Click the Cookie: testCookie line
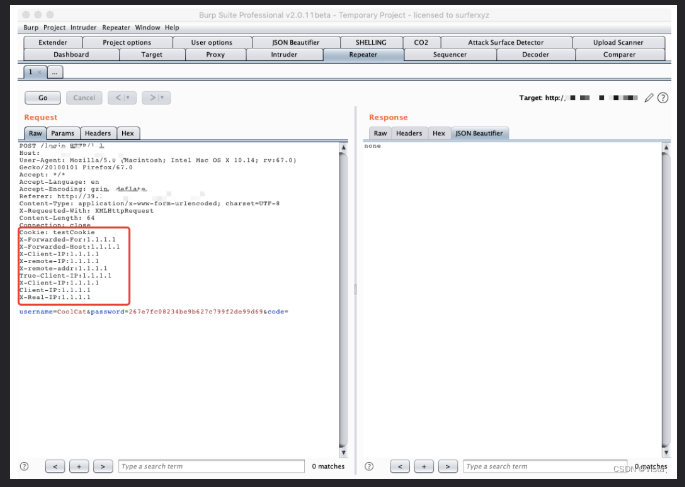Screen dimensions: 685x487 [57, 232]
